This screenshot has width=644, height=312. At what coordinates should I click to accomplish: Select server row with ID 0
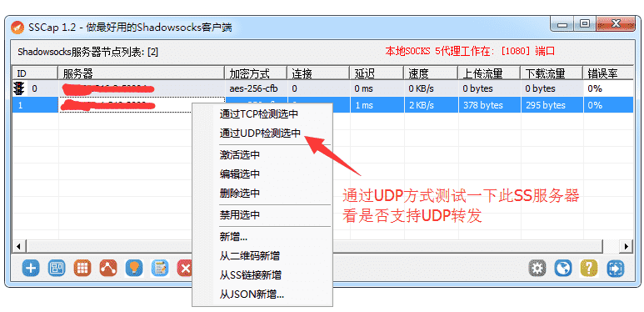[322, 88]
